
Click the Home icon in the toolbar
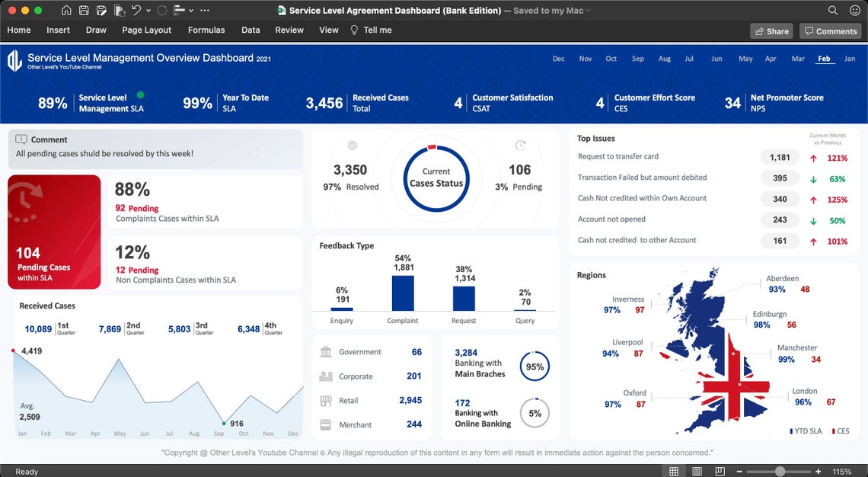[x=67, y=10]
